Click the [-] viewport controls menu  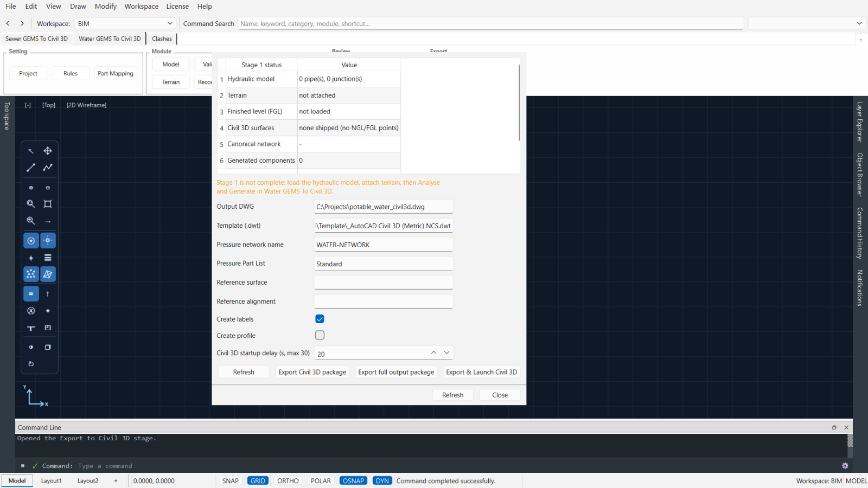coord(28,105)
